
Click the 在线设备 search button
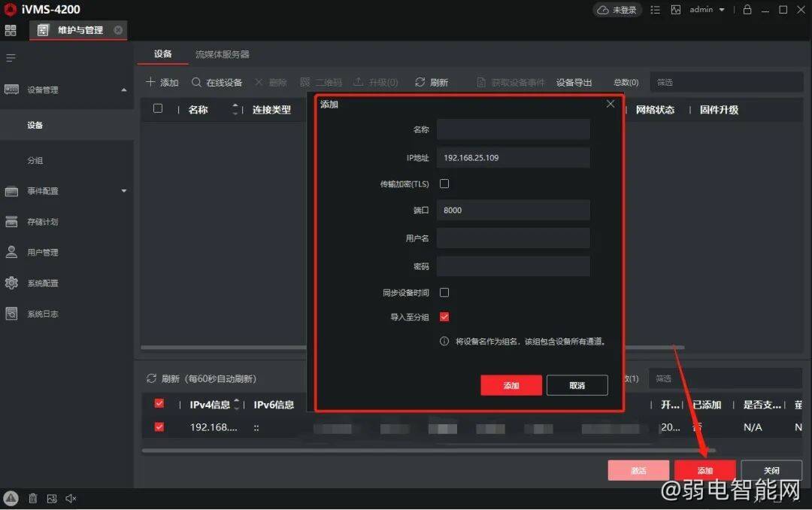(217, 83)
